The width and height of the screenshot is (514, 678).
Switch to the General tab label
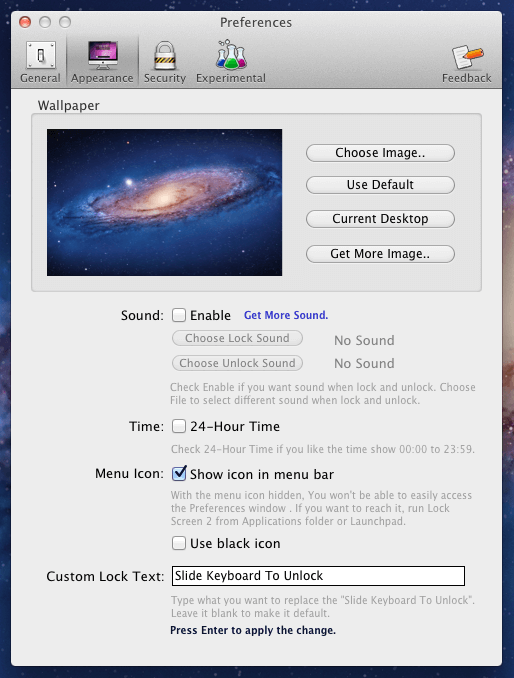40,78
